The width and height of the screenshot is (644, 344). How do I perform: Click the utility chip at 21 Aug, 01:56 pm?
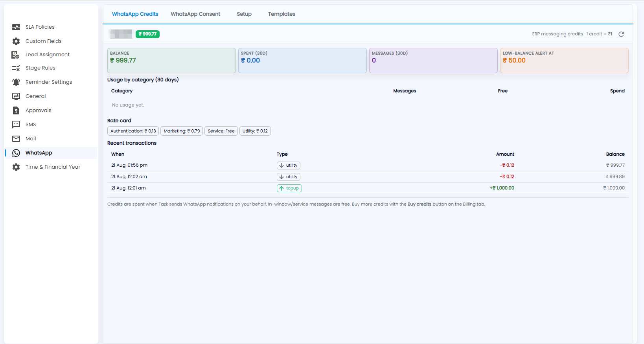tap(288, 166)
